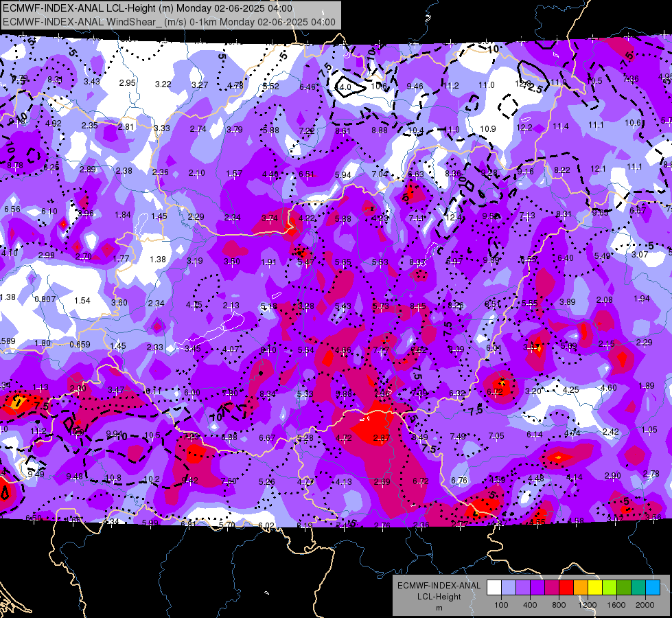Click the grid value '2.08'
This screenshot has height=618, width=672.
pyautogui.click(x=604, y=300)
